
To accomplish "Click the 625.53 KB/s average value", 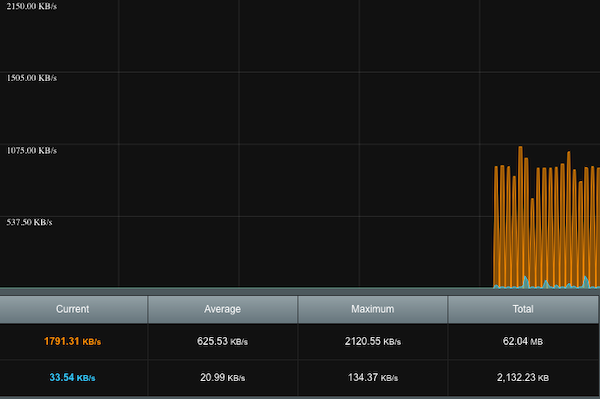I will (x=222, y=341).
